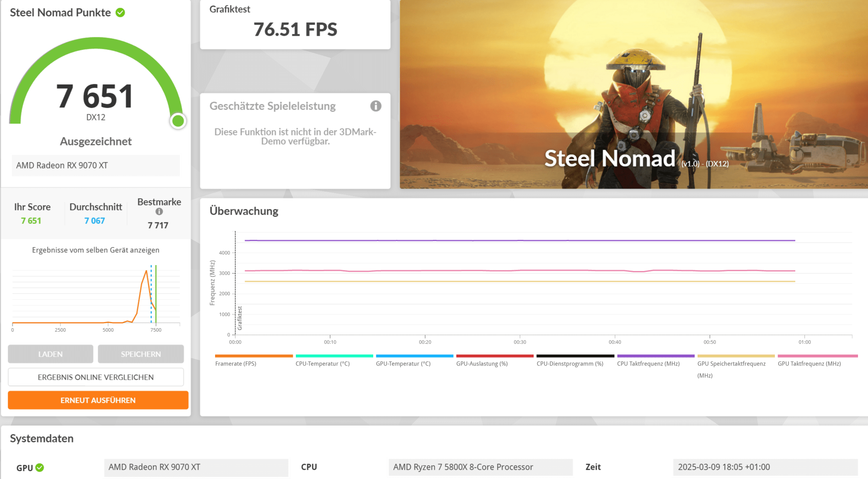868x479 pixels.
Task: Click the info icon under Bestmarke
Action: tap(159, 212)
